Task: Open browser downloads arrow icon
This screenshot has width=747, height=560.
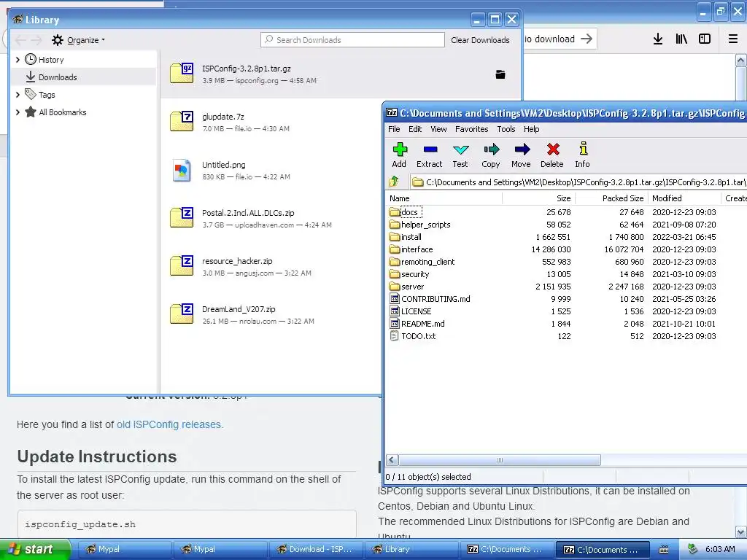Action: tap(658, 39)
